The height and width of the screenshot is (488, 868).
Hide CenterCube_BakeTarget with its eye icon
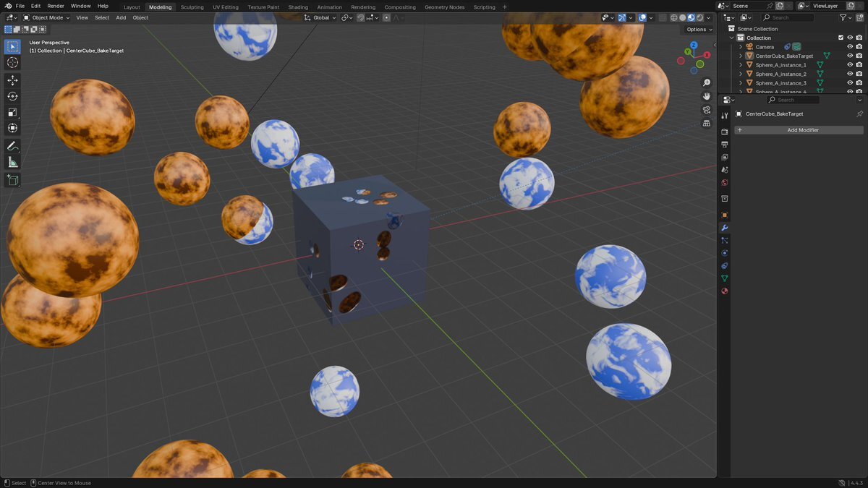coord(850,56)
